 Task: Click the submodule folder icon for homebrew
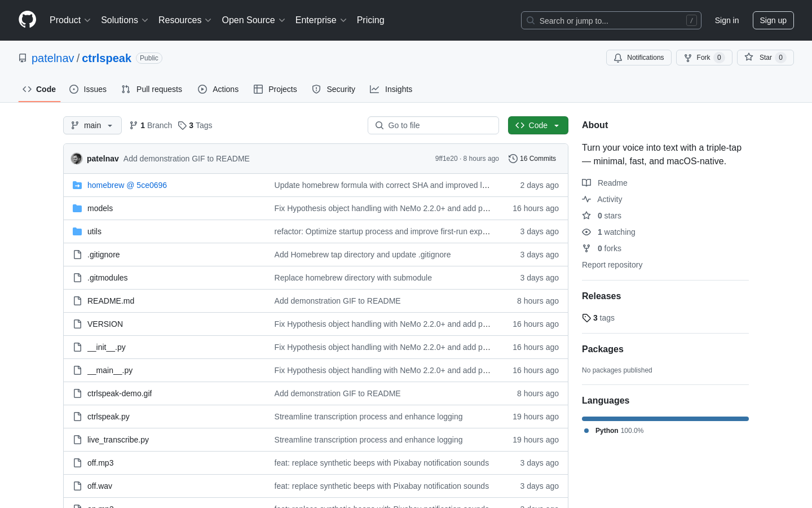[x=77, y=185]
